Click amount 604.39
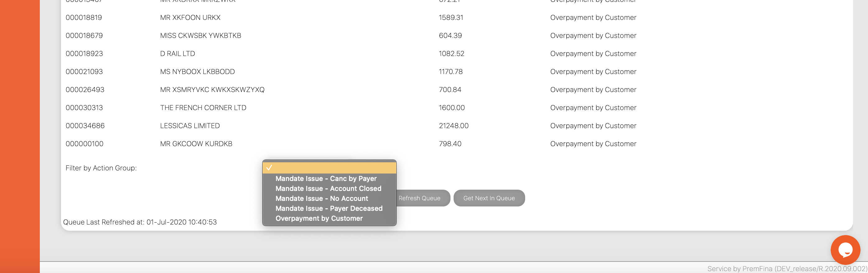 [450, 36]
